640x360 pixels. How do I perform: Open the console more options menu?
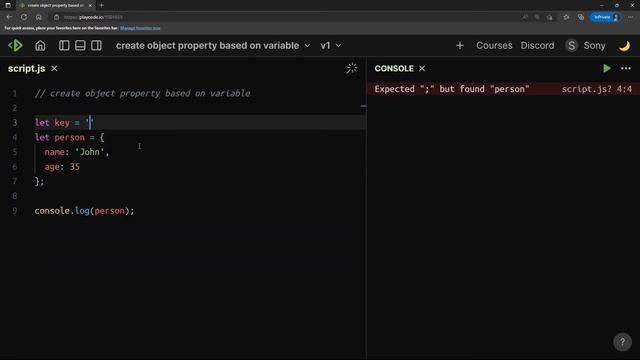(x=626, y=69)
